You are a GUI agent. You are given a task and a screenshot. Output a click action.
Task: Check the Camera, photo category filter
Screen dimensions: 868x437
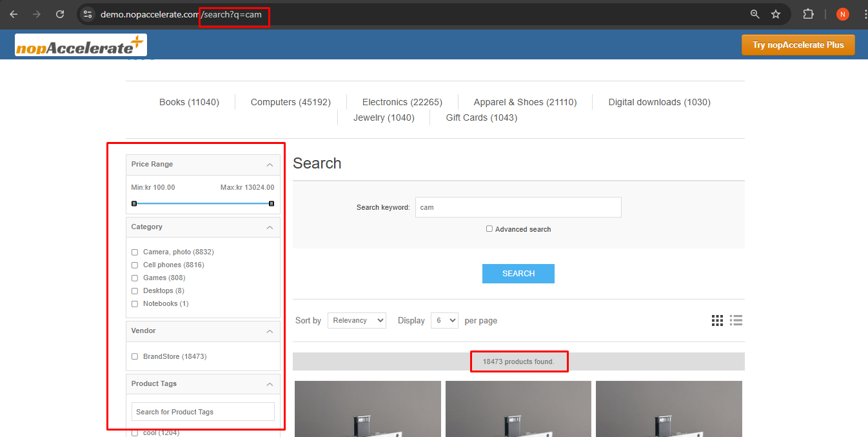[x=135, y=252]
